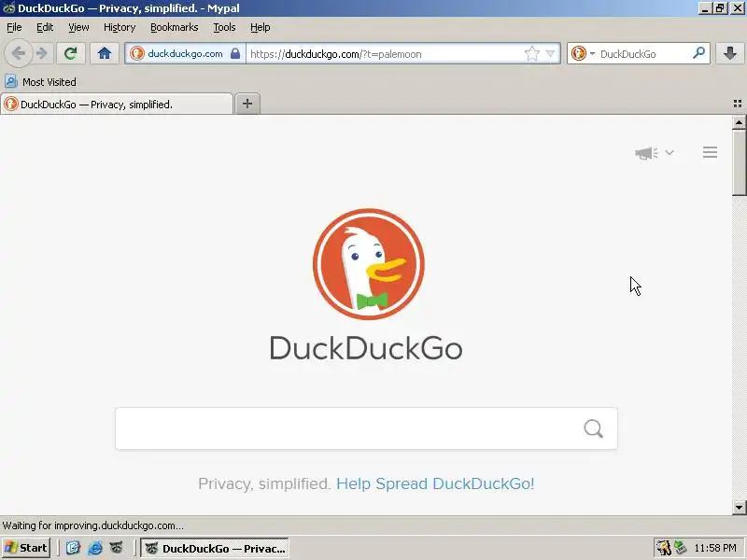Open the Tools menu
This screenshot has height=560, width=747.
click(x=224, y=27)
